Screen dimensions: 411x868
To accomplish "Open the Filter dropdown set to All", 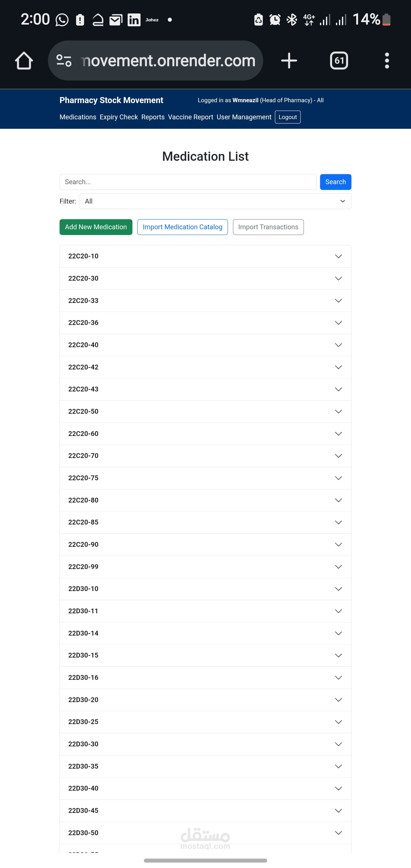I will coord(215,201).
